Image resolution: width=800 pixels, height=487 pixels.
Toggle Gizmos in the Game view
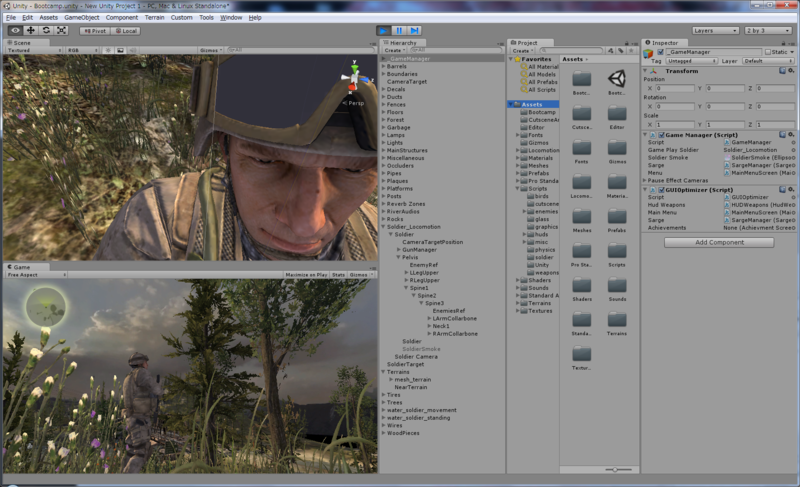pos(360,275)
